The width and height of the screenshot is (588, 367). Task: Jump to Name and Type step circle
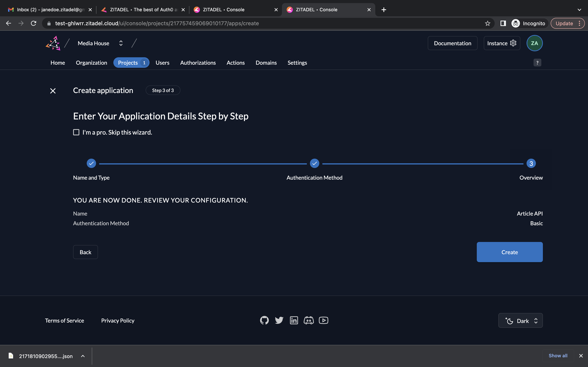[x=91, y=163]
